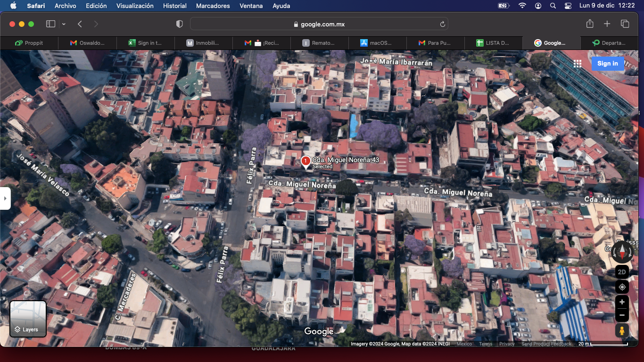Viewport: 644px width, 362px height.
Task: Open sidebar dropdown chevron in toolbar
Action: (64, 24)
